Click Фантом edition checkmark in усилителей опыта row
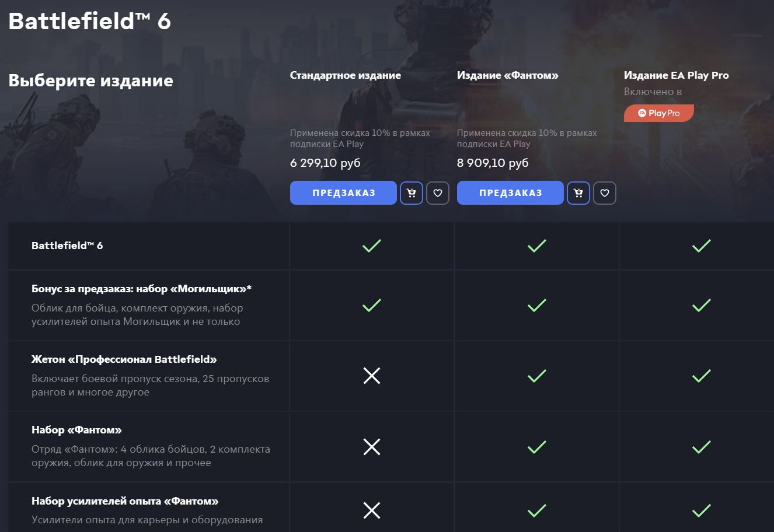Viewport: 774px width, 532px height. tap(537, 510)
